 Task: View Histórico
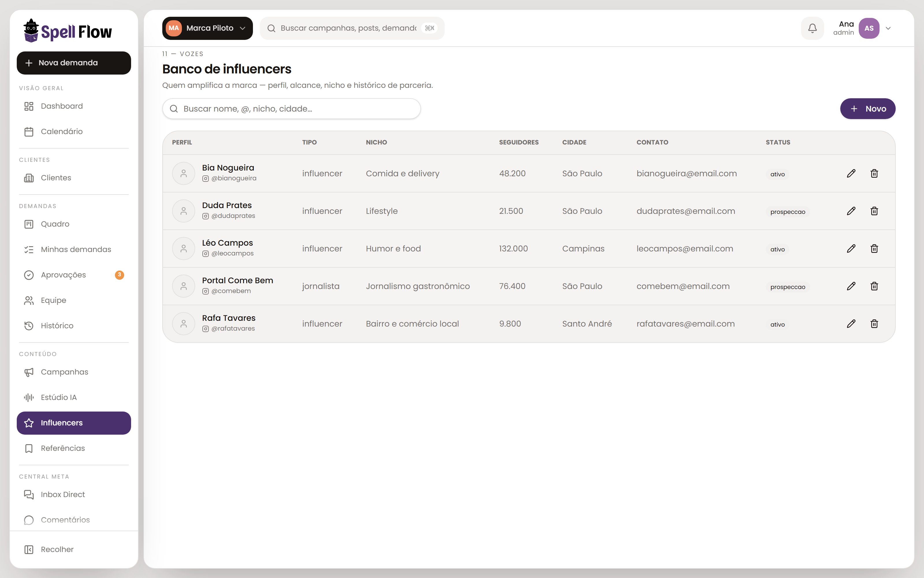(x=74, y=326)
